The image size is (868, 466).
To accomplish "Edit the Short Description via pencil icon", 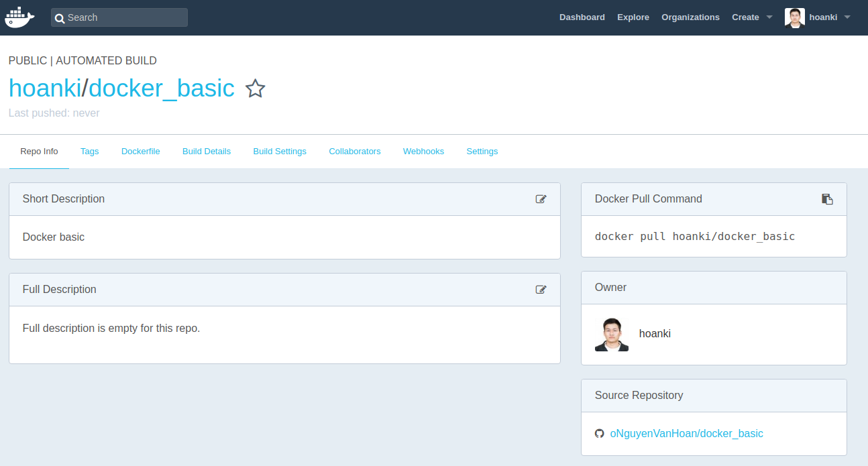I will coord(541,199).
